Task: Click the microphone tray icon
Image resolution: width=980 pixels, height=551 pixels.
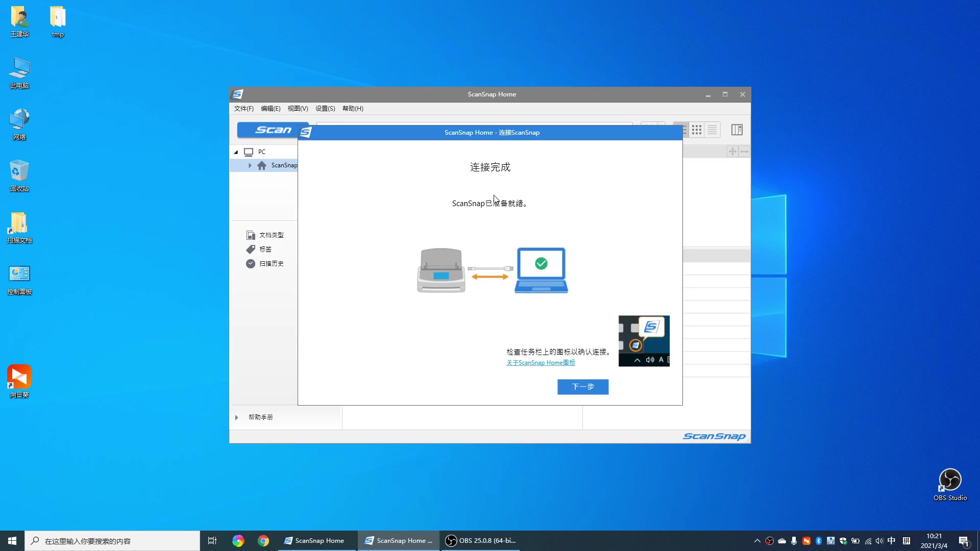Action: click(x=794, y=541)
